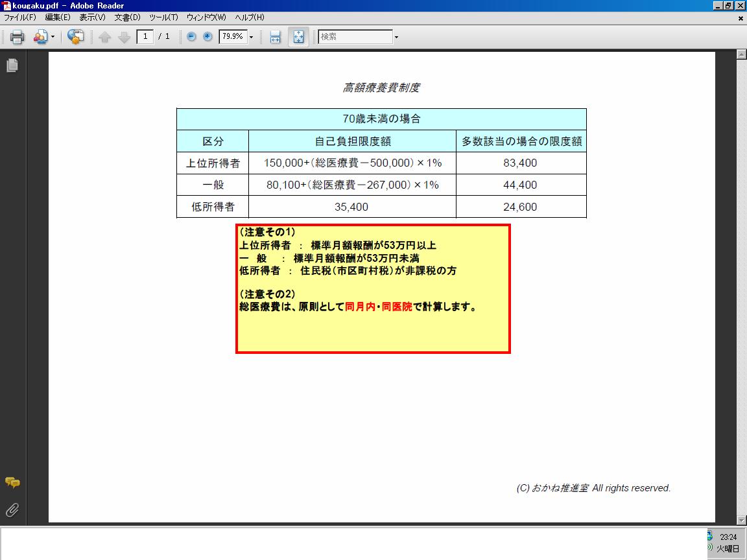Toggle fit one full page view
Screen dimensions: 747x560
tap(299, 37)
